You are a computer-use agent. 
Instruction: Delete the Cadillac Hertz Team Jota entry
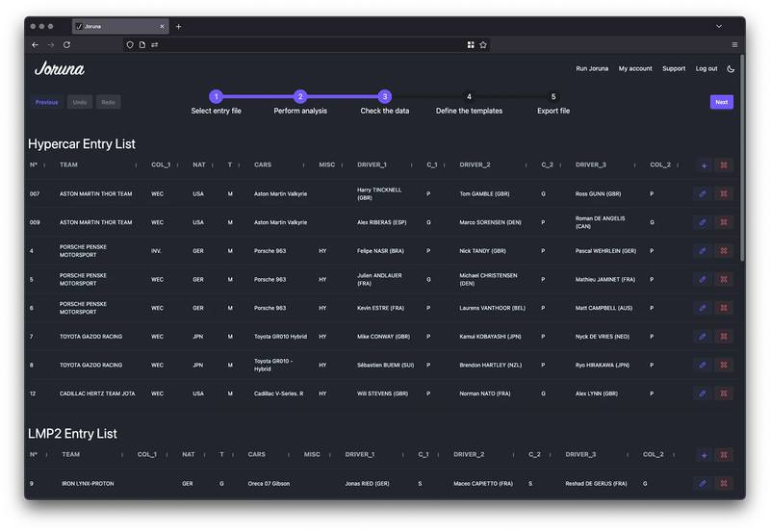click(724, 393)
